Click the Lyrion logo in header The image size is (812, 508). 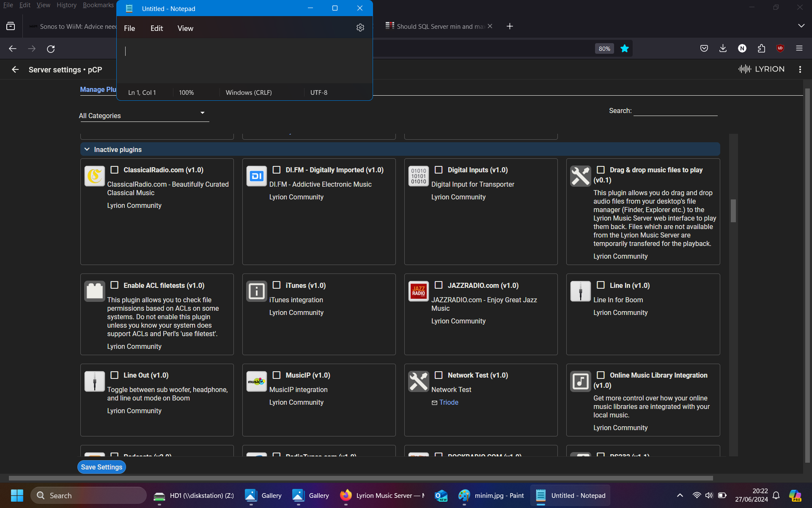(761, 69)
